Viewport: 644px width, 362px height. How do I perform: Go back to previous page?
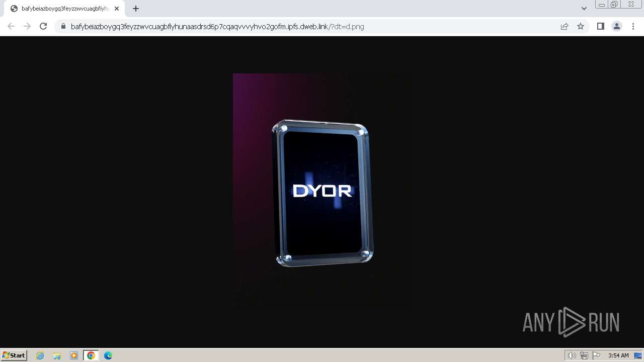pos(11,26)
